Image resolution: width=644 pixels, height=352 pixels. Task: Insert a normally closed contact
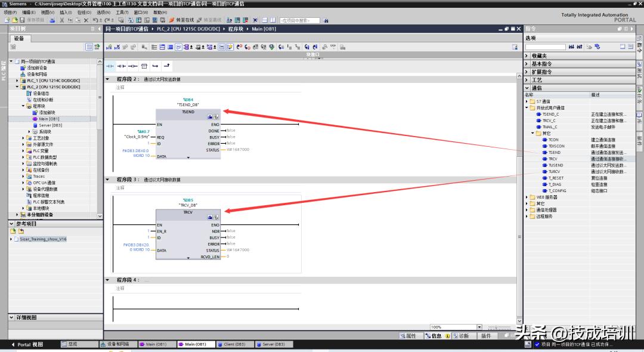pyautogui.click(x=122, y=66)
